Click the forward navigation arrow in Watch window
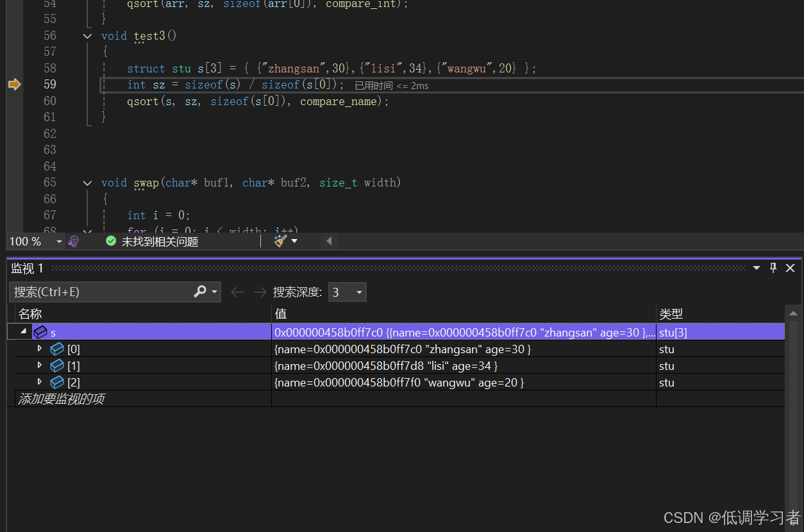The width and height of the screenshot is (804, 532). tap(259, 292)
